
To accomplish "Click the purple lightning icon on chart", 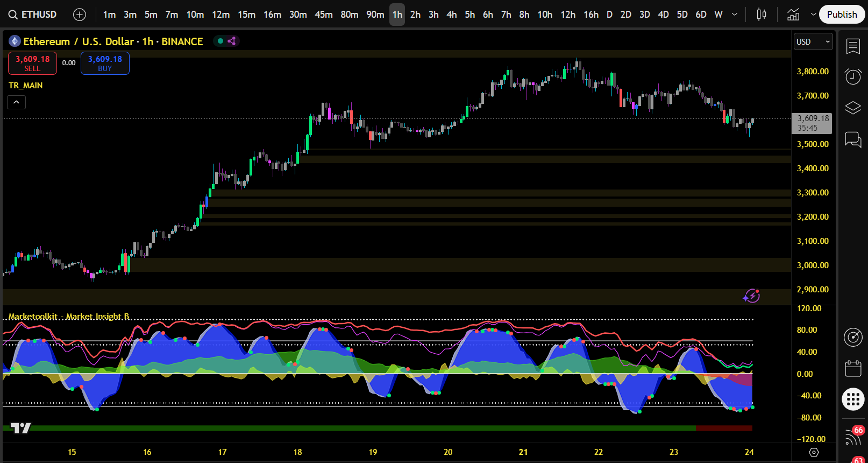I will tap(751, 296).
